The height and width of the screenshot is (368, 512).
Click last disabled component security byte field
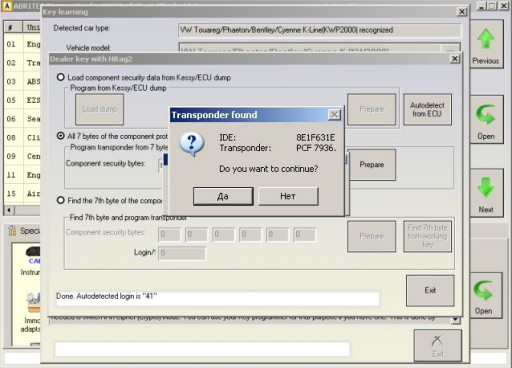(x=305, y=235)
